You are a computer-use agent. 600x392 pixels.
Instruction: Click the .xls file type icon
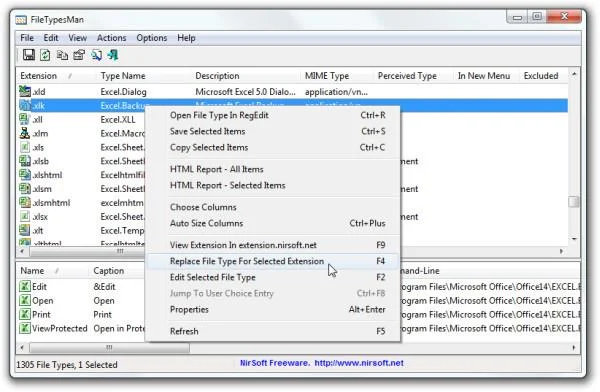(24, 147)
